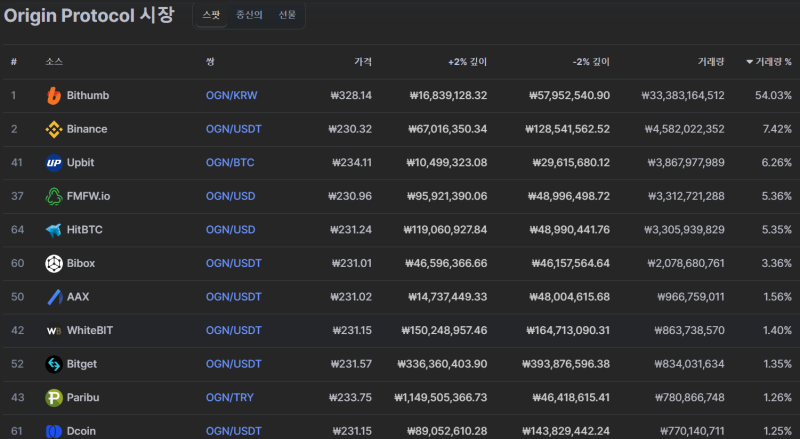Sort table by -2% 깊이 column
This screenshot has height=439, width=800.
(x=591, y=62)
